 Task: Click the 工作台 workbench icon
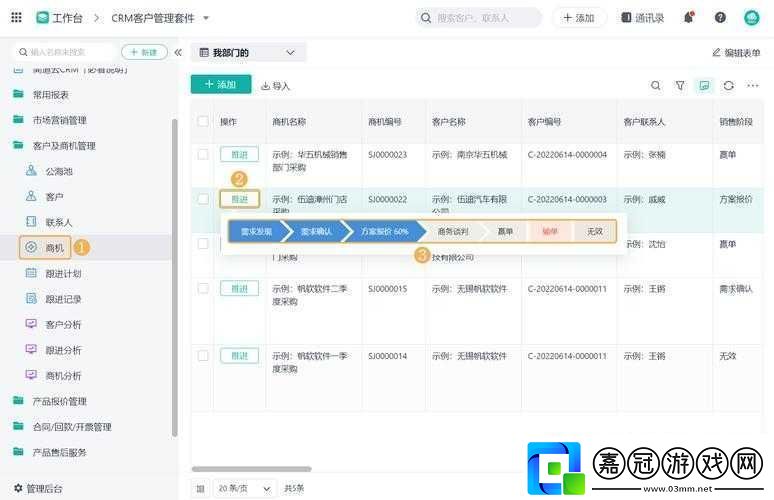click(x=42, y=18)
